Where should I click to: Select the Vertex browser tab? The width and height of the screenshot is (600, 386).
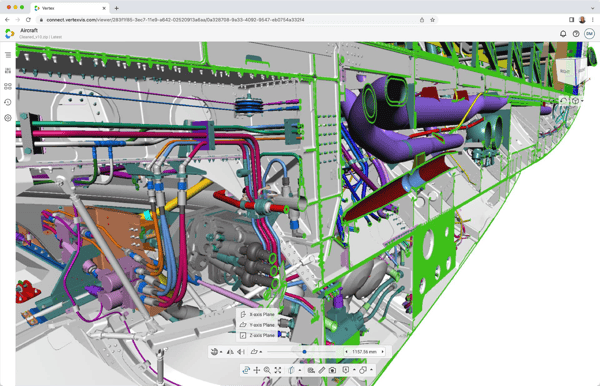pyautogui.click(x=69, y=8)
